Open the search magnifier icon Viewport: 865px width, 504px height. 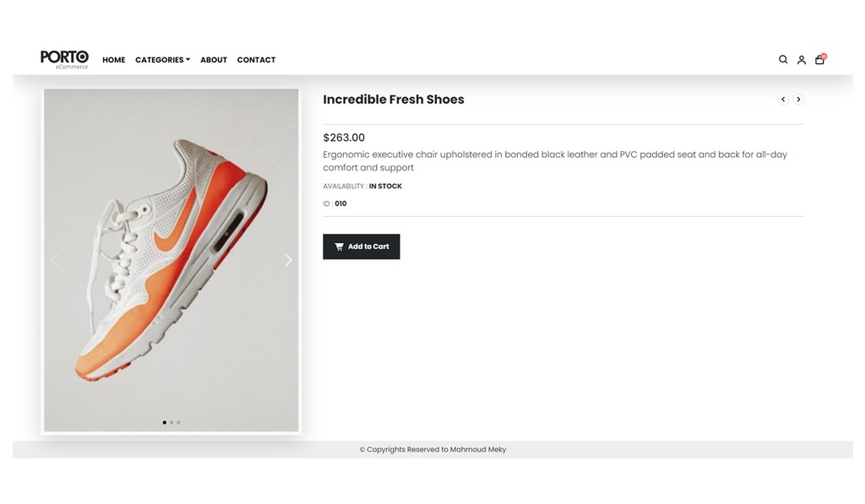coord(783,60)
